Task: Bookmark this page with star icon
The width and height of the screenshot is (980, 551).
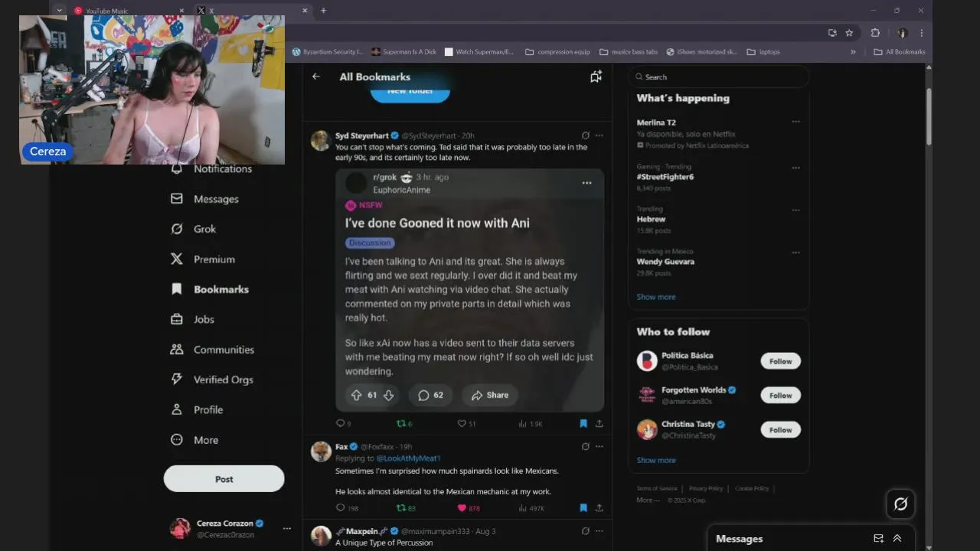Action: point(849,33)
